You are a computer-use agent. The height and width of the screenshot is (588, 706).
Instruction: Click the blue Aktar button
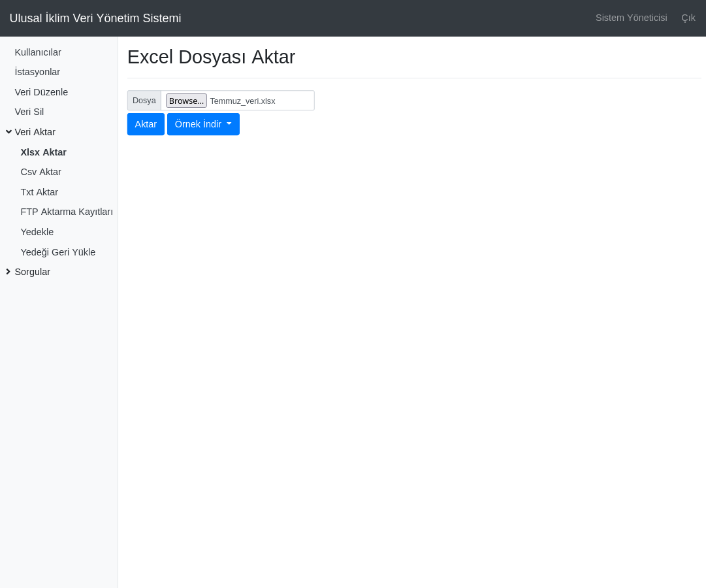coord(146,124)
